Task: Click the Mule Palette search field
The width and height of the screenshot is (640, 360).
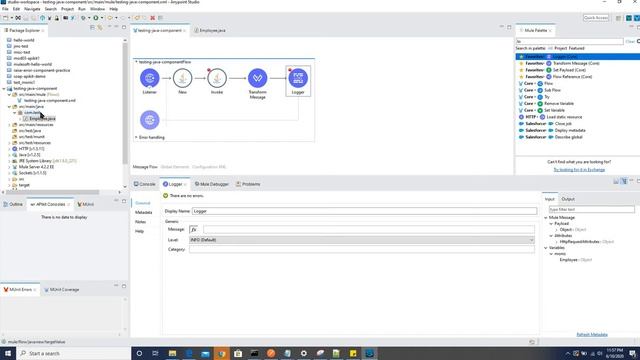Action: 569,42
